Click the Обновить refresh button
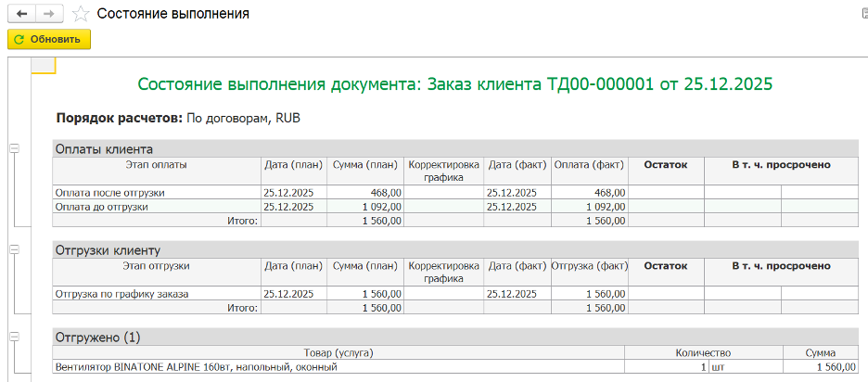The height and width of the screenshot is (382, 868). pyautogui.click(x=49, y=39)
